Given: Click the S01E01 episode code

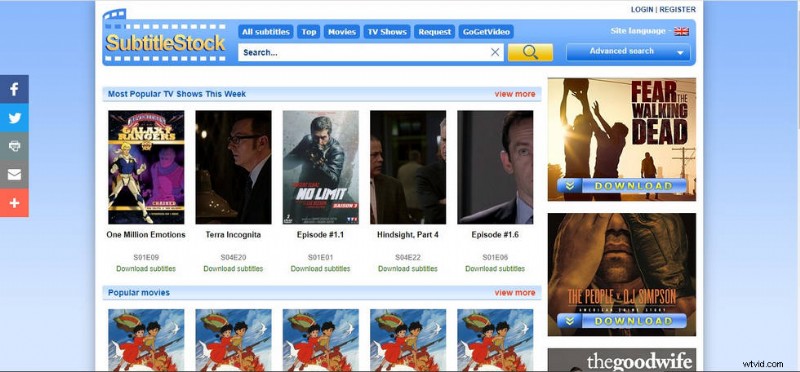Looking at the screenshot, I should tap(320, 257).
